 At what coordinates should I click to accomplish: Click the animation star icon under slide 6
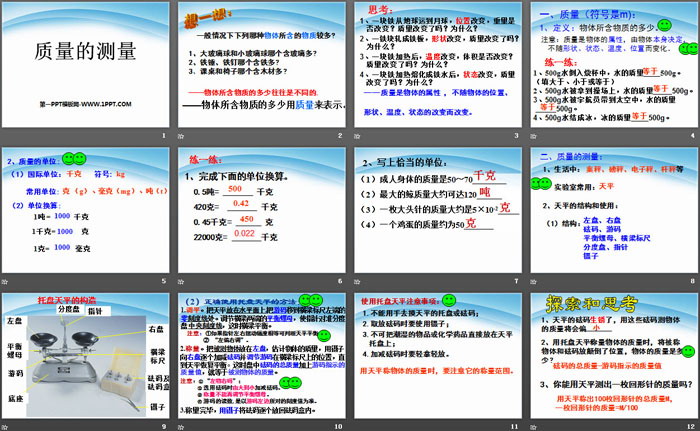point(181,281)
